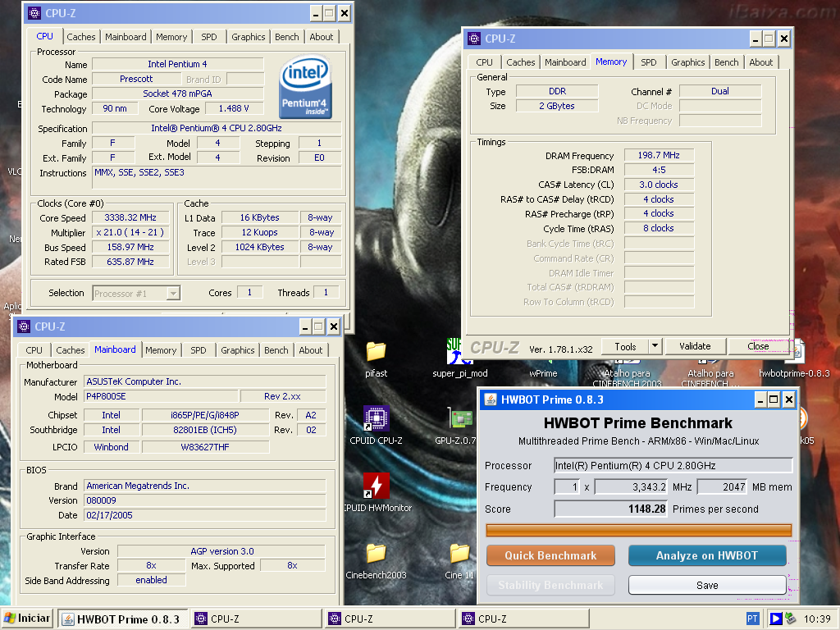This screenshot has height=630, width=840.
Task: Click the Specification Intel Pentium 4 2.80GHz field
Action: tap(217, 129)
